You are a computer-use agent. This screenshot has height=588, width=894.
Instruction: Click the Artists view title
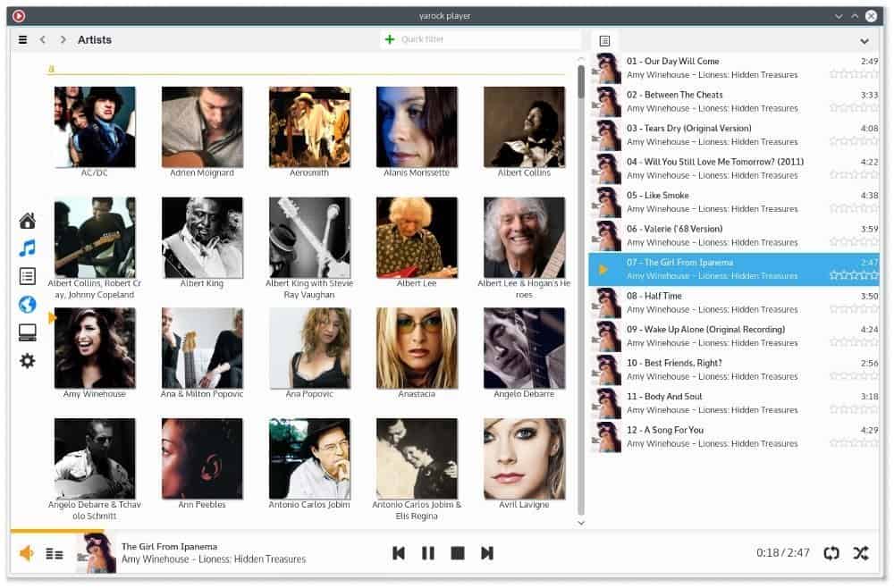click(95, 40)
